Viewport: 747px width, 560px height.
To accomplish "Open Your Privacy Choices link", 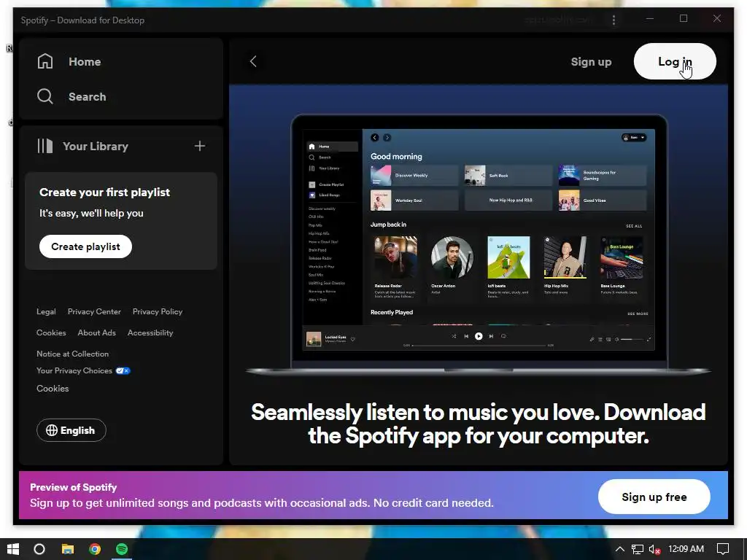I will point(74,370).
